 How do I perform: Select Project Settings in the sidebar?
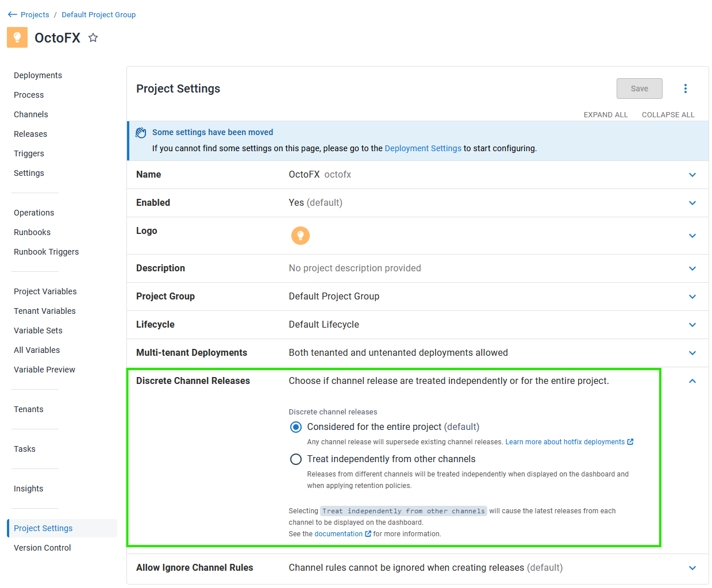click(x=62, y=528)
